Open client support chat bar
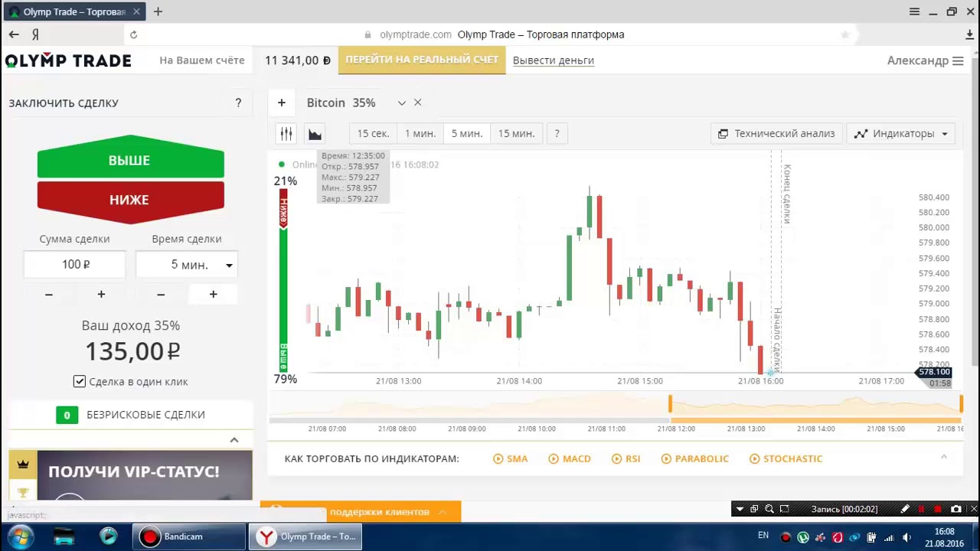Viewport: 980px width, 551px height. 361,511
